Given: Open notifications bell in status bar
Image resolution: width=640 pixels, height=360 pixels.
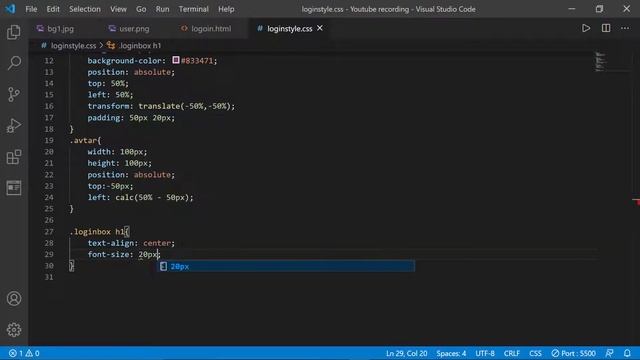Looking at the screenshot, I should click(627, 353).
